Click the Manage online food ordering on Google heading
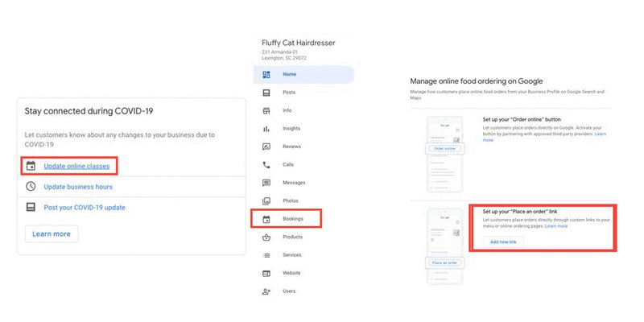The height and width of the screenshot is (322, 644). point(477,81)
